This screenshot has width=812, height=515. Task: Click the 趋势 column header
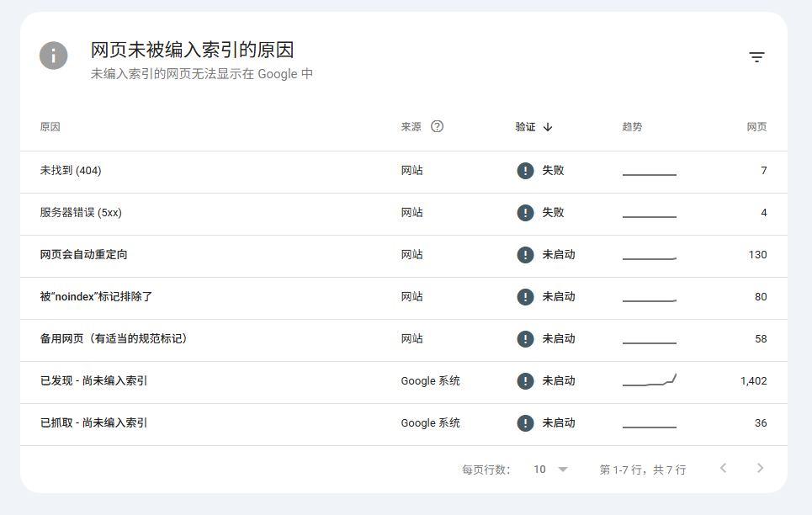(632, 127)
